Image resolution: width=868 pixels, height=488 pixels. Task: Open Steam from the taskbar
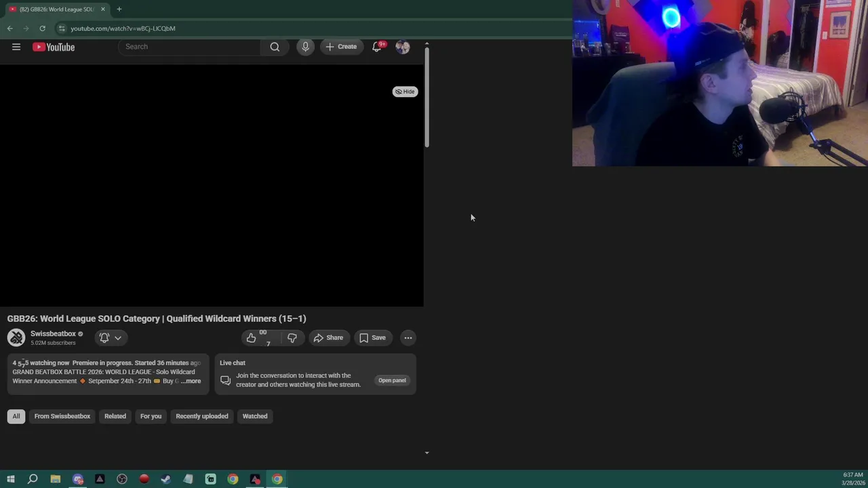(166, 479)
